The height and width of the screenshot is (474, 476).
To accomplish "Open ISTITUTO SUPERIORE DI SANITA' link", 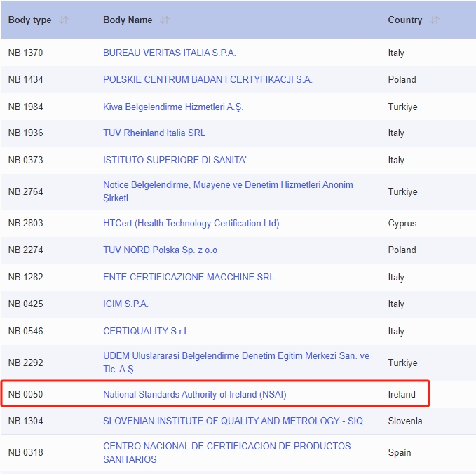I will [175, 160].
